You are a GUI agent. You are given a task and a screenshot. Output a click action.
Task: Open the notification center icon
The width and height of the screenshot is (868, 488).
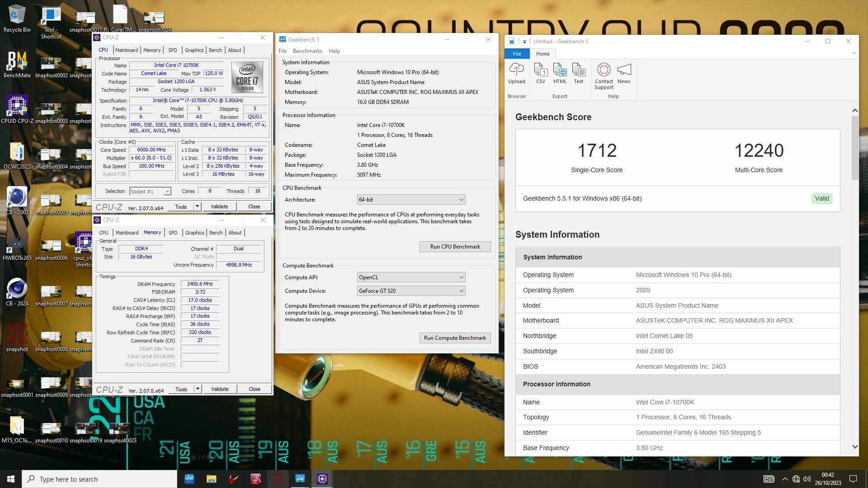click(853, 479)
